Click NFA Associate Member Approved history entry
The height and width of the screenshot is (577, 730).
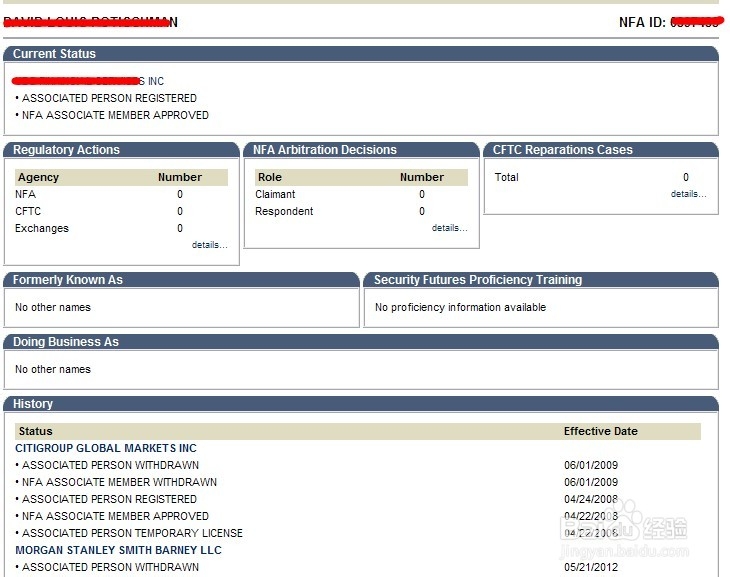[x=115, y=516]
